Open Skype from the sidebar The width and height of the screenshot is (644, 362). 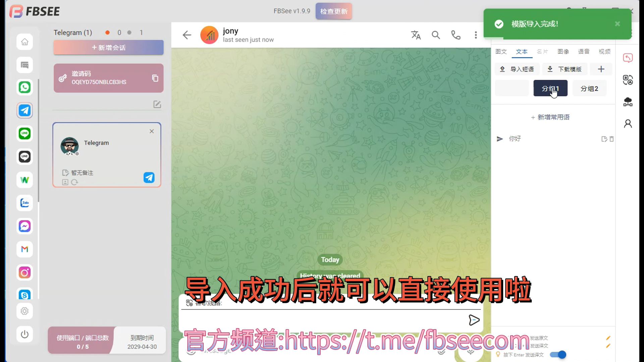(x=24, y=294)
